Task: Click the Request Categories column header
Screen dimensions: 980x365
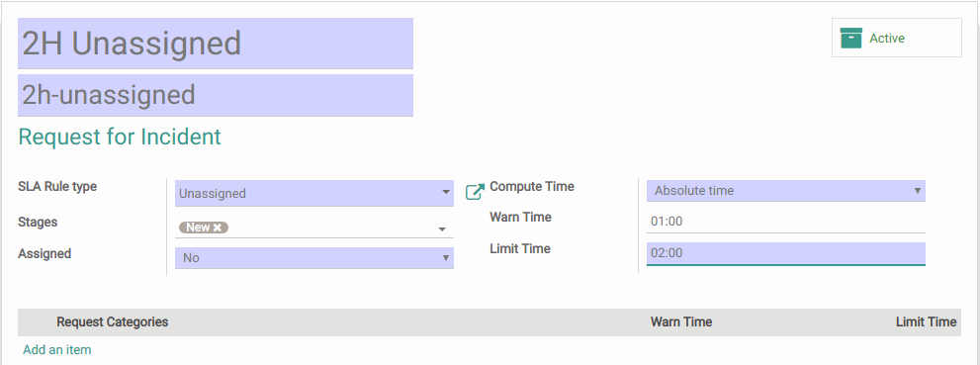Action: point(113,321)
